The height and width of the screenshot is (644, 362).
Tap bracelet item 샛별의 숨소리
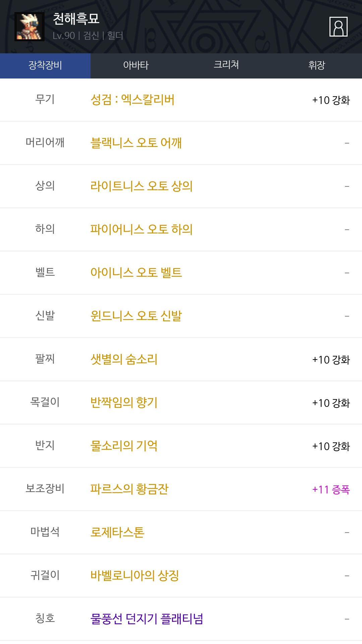pos(124,360)
